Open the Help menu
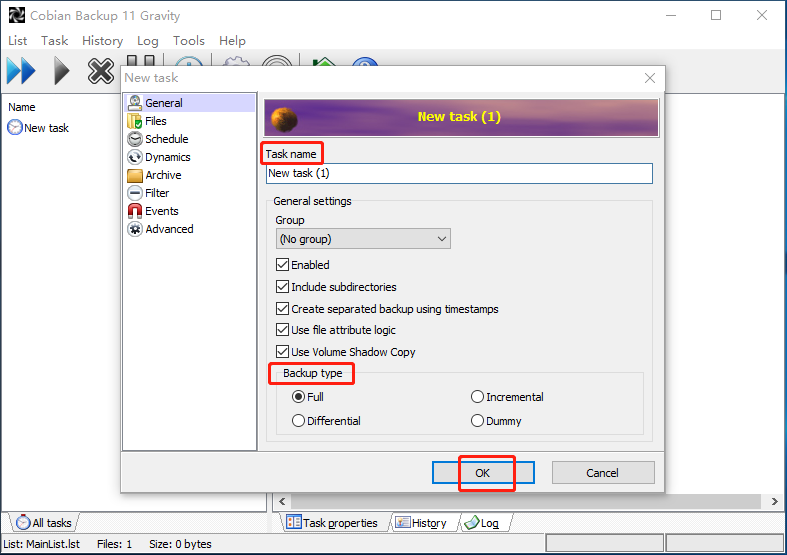Viewport: 787px width, 555px height. tap(232, 41)
